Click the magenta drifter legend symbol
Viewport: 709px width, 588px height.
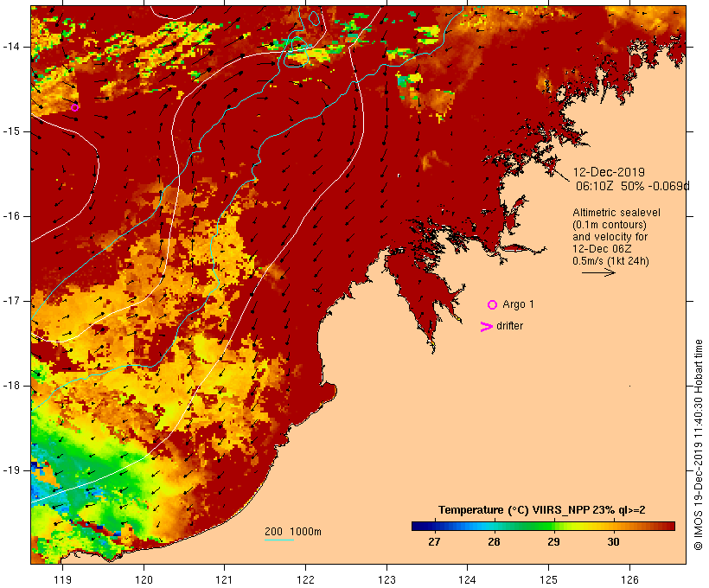(486, 327)
